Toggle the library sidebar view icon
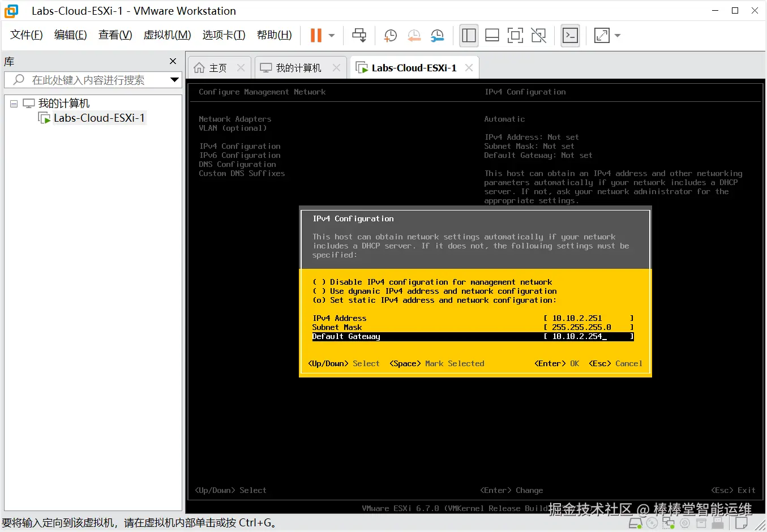The width and height of the screenshot is (767, 532). pos(469,35)
